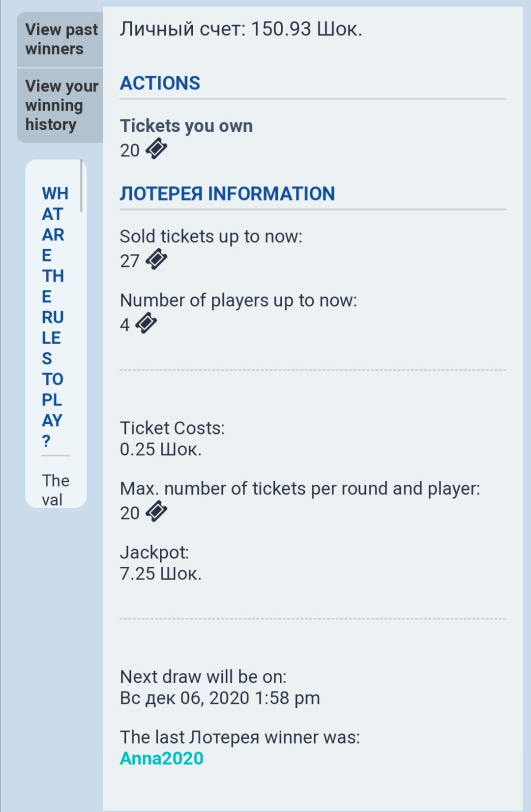Click ticket icon beside Tickets you own

[x=156, y=149]
